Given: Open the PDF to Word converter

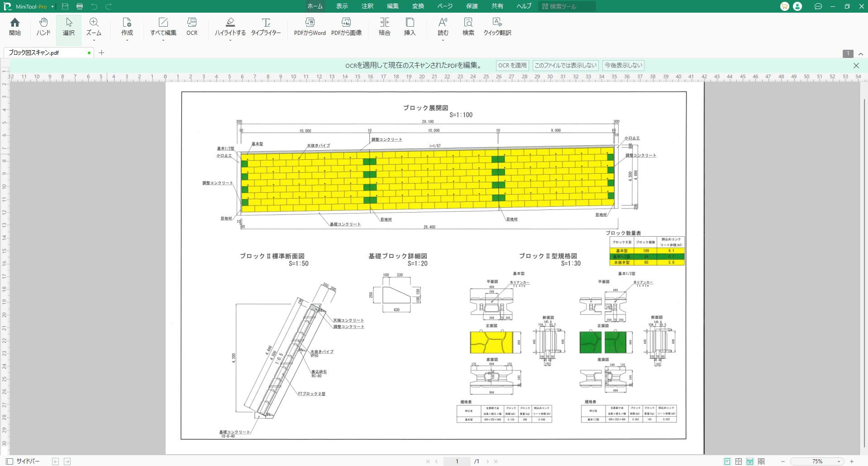Looking at the screenshot, I should 310,27.
